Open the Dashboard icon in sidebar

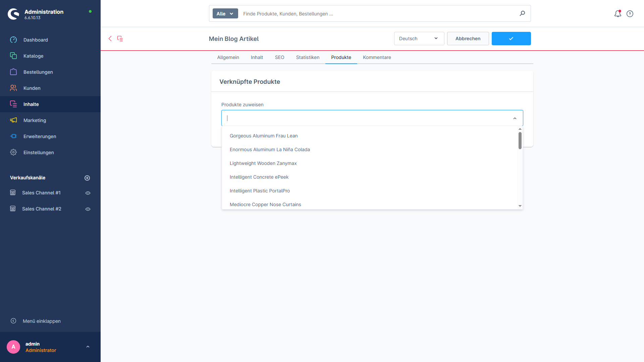coord(13,40)
